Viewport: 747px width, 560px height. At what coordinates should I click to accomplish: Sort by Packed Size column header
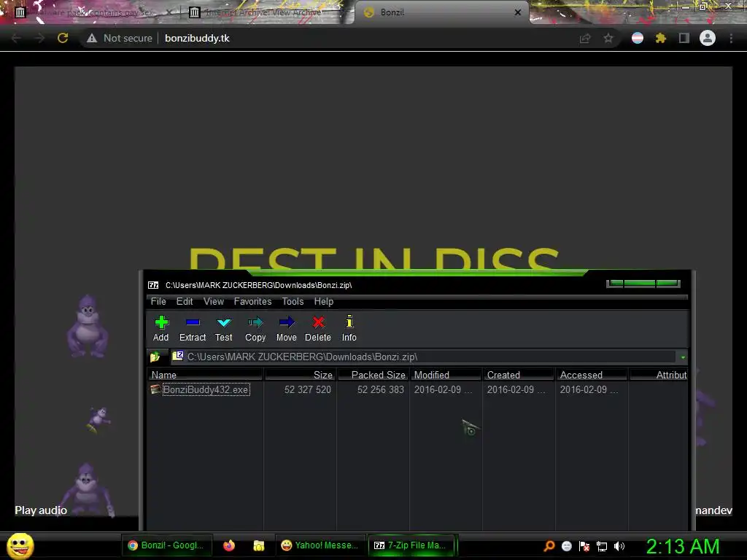[373, 375]
